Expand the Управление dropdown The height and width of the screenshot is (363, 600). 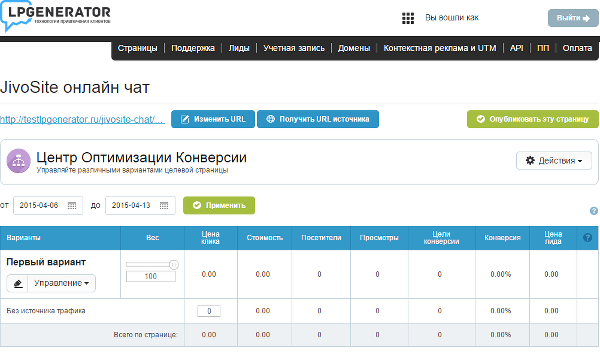pos(61,283)
